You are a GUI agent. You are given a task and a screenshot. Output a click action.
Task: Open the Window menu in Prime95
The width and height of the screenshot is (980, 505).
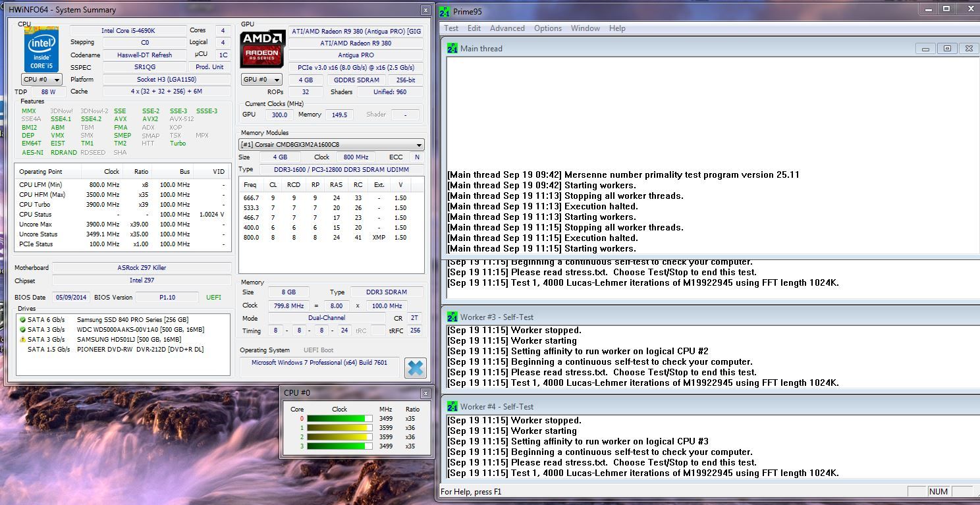[x=585, y=28]
